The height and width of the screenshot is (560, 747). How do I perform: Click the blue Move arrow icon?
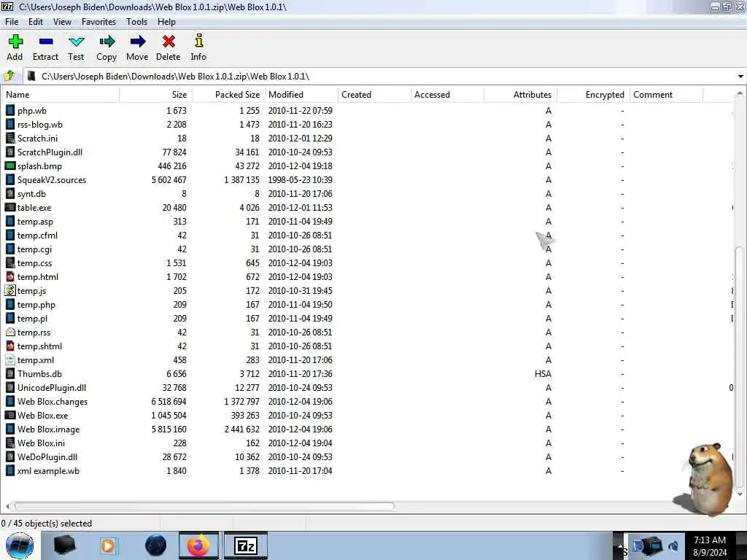137,42
